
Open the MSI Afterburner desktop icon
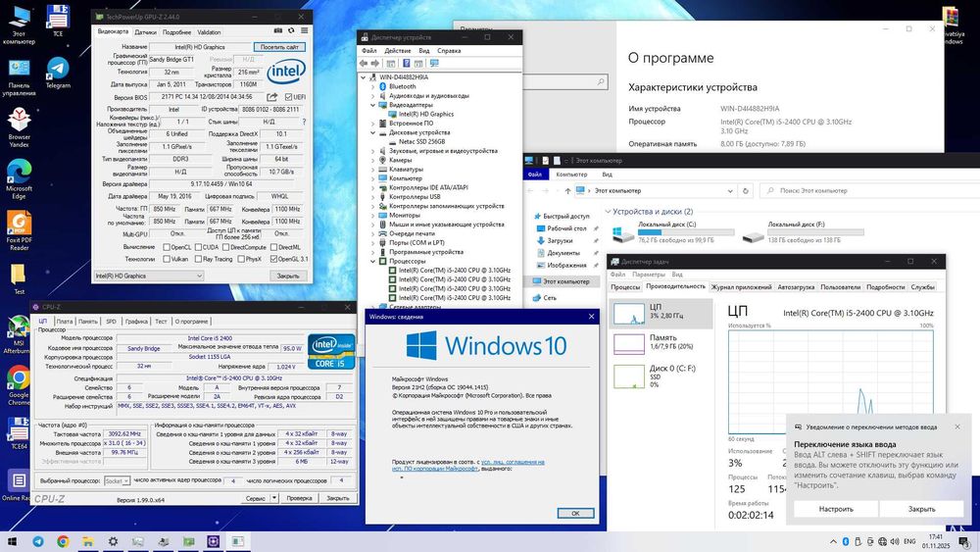click(x=18, y=335)
